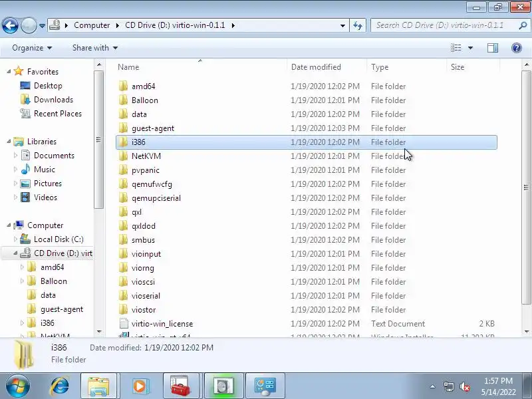This screenshot has height=399, width=532.
Task: Launch Internet Explorer from the taskbar
Action: 60,386
